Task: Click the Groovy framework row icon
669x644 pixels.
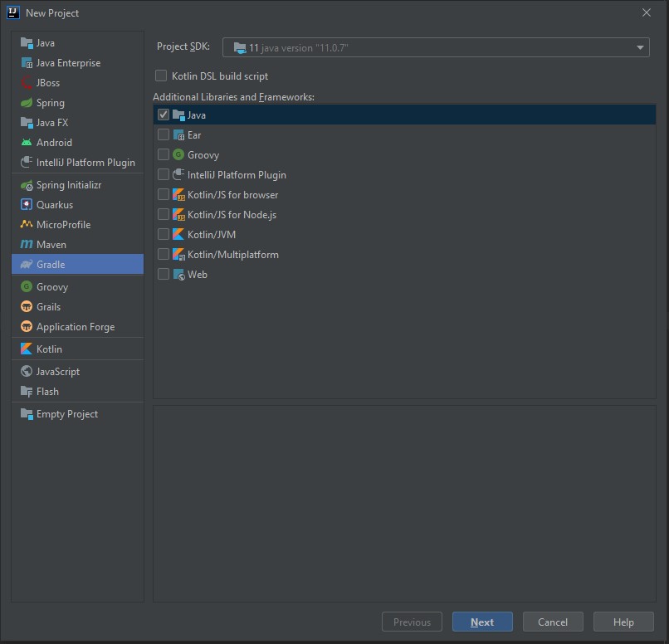Action: [x=178, y=155]
